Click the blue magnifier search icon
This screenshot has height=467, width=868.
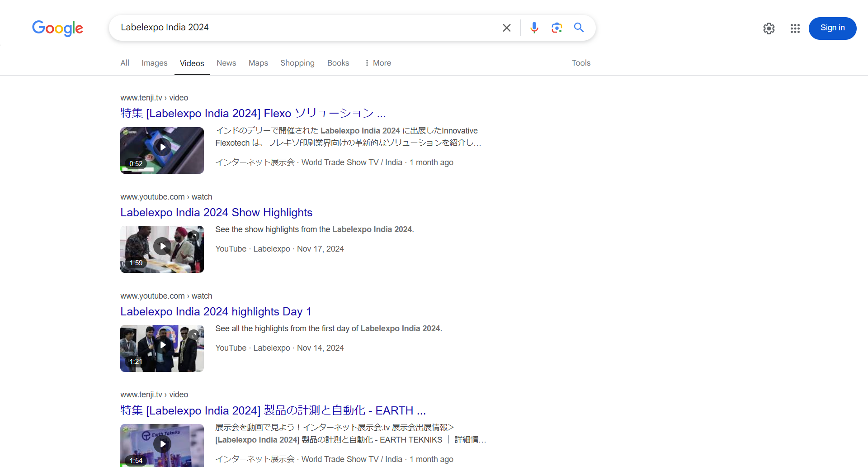coord(579,28)
